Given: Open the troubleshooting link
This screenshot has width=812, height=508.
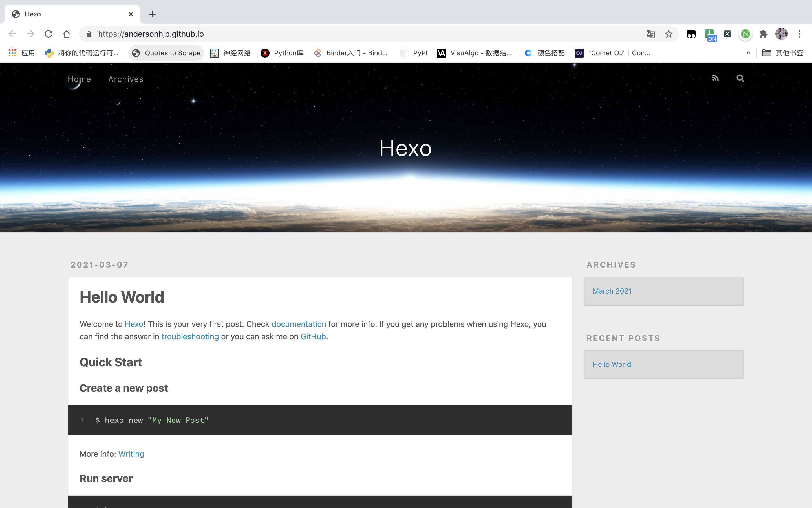Looking at the screenshot, I should [x=190, y=337].
